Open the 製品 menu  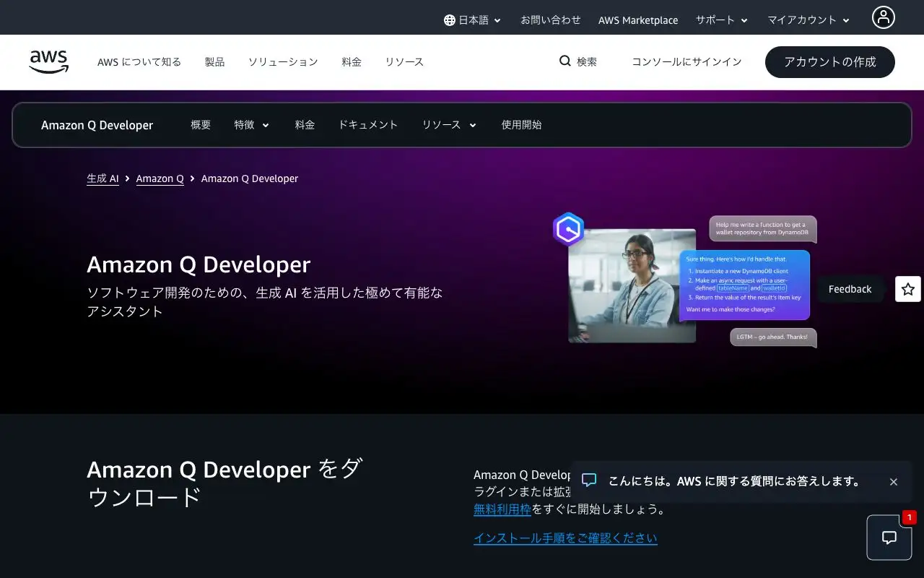[214, 62]
